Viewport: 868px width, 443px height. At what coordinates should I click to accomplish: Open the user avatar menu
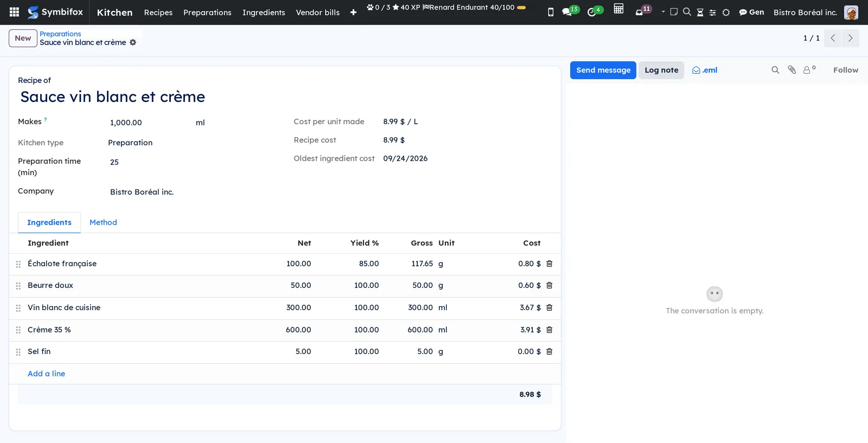coord(851,12)
